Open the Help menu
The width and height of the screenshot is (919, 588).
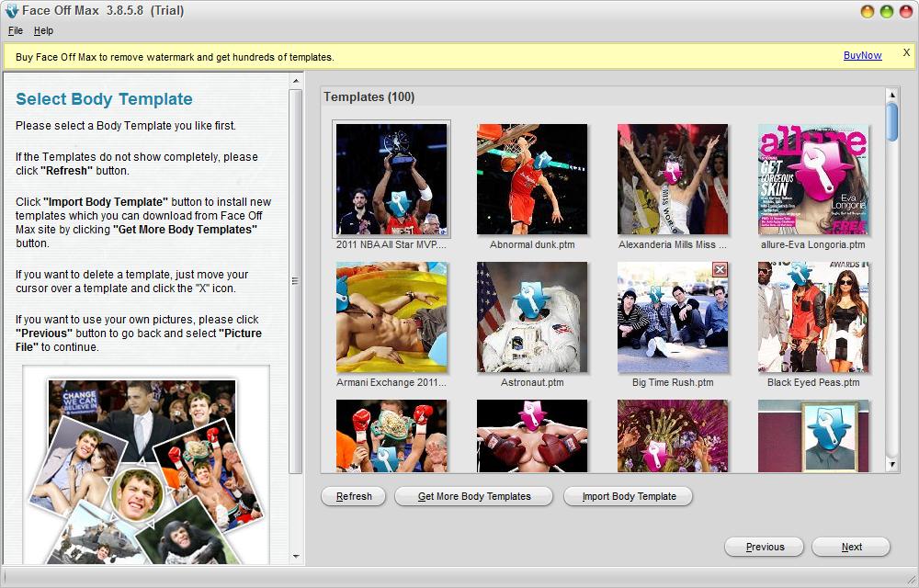coord(44,30)
